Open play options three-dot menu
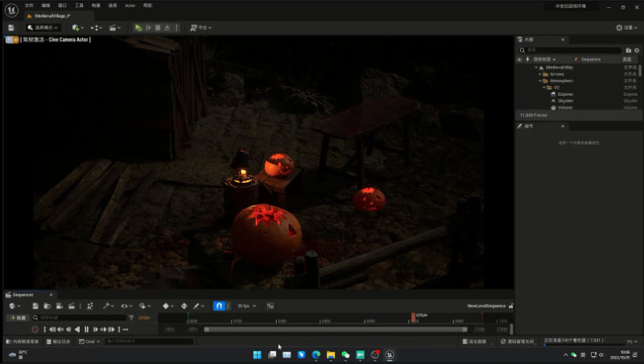The height and width of the screenshot is (364, 644). pos(176,27)
